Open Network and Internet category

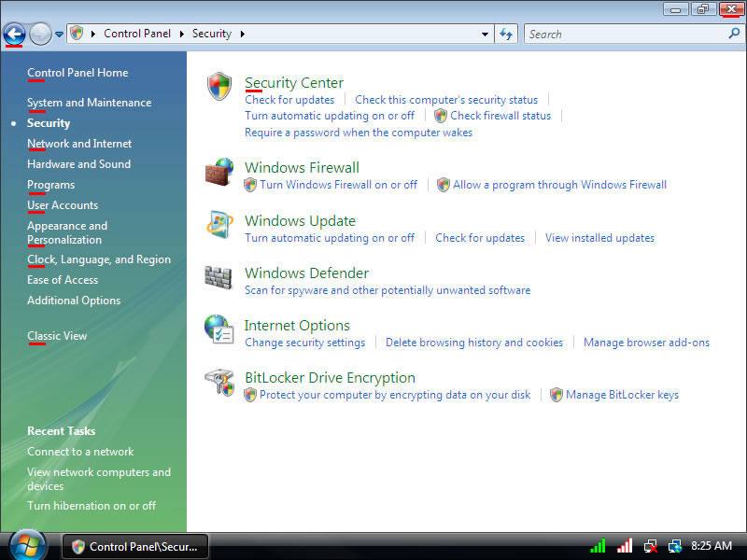[x=79, y=144]
